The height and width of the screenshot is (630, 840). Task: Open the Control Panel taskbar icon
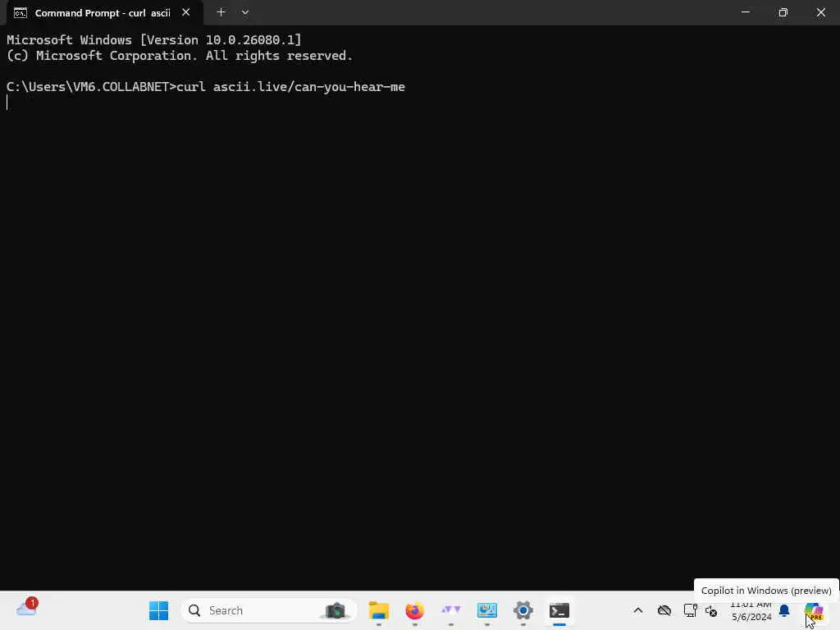pyautogui.click(x=487, y=610)
